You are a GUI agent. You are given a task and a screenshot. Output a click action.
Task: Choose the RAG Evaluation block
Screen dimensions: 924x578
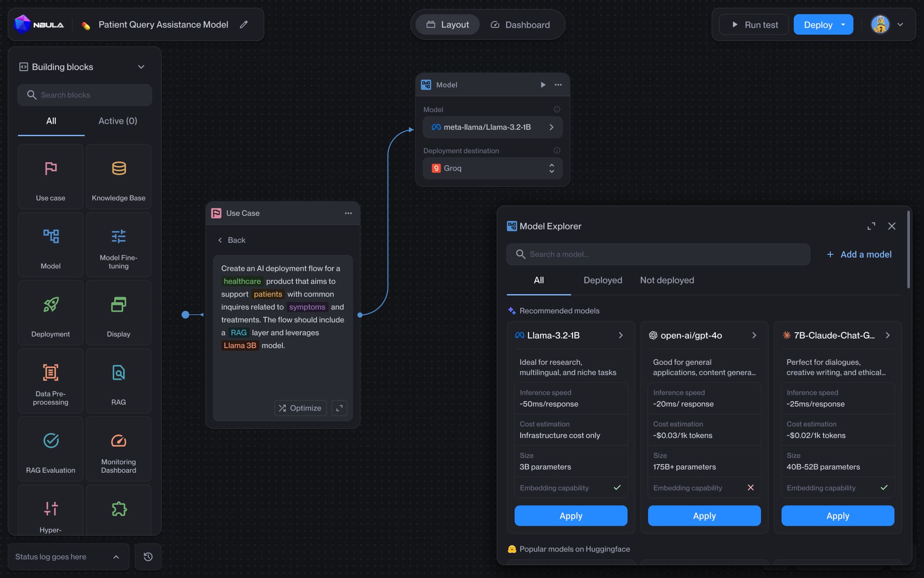pyautogui.click(x=50, y=449)
